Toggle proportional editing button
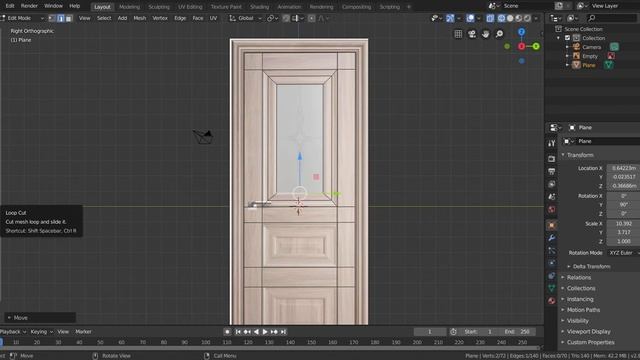This screenshot has height=360, width=640. [311, 18]
